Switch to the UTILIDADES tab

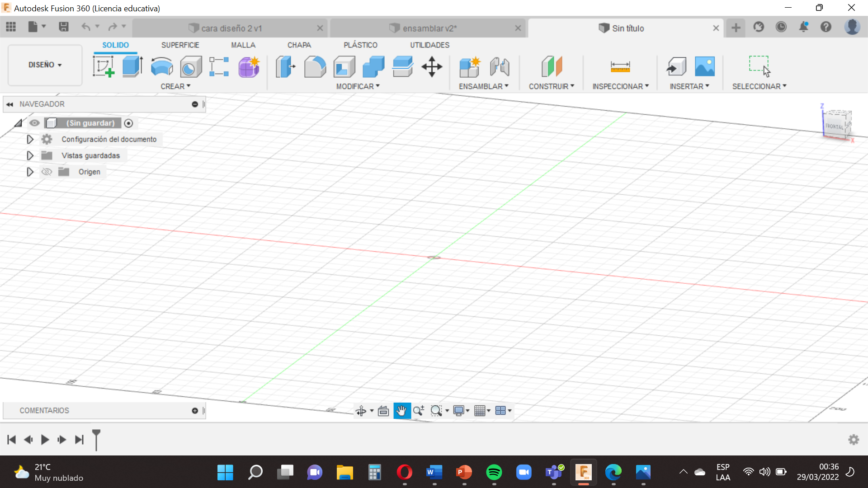(430, 45)
